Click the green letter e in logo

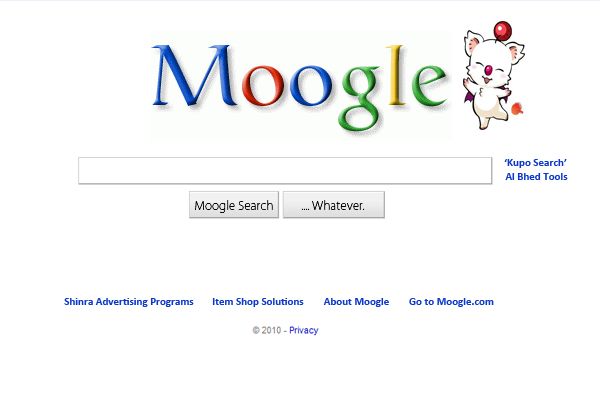(429, 86)
